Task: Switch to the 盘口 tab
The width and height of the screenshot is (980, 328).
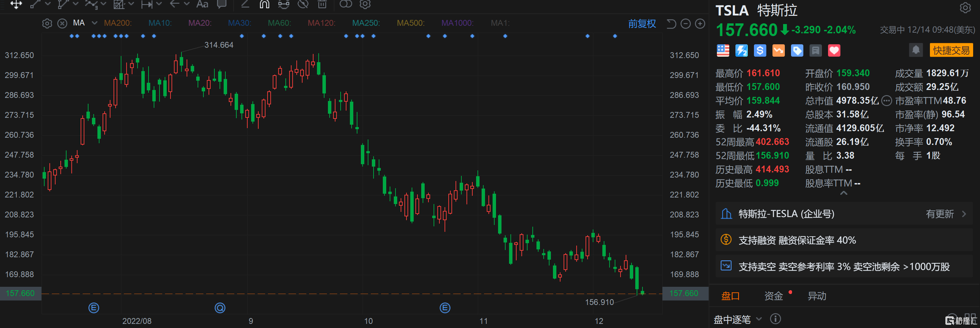Action: (x=730, y=296)
